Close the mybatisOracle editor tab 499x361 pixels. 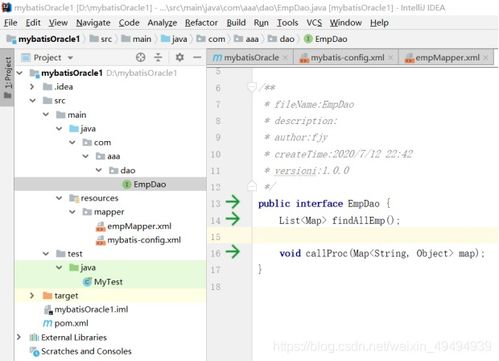click(285, 58)
